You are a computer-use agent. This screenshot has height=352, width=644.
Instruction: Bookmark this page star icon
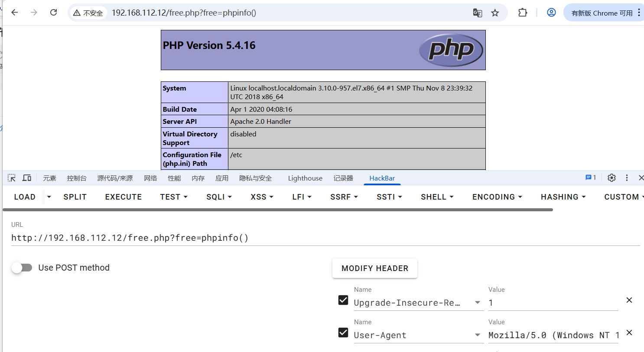[x=495, y=13]
